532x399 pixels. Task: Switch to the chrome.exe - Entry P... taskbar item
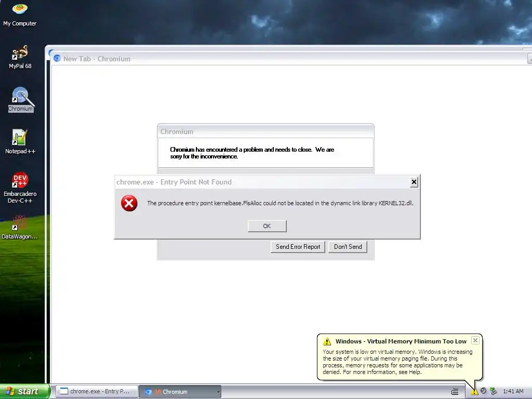tap(97, 391)
